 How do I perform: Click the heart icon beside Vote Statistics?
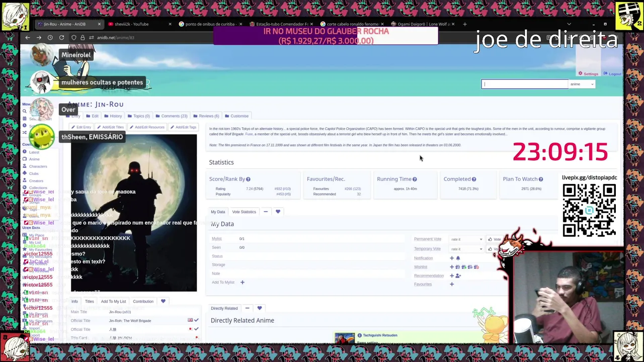point(278,212)
